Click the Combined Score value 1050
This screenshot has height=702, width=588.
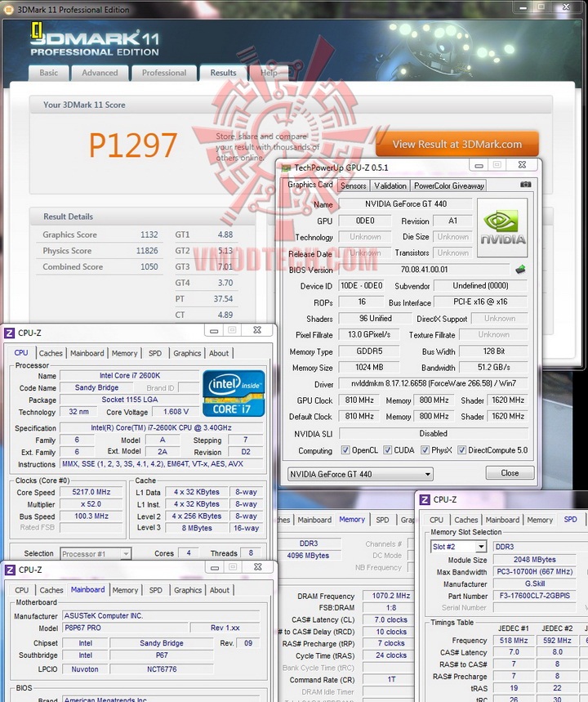click(149, 267)
